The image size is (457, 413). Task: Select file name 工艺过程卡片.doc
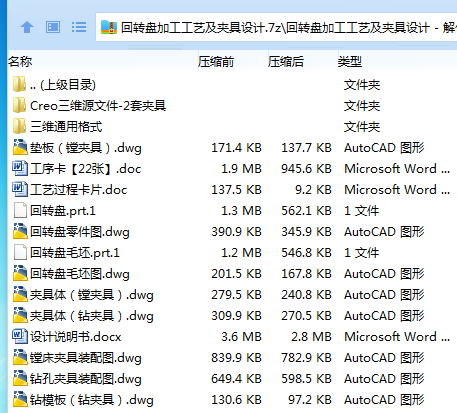79,190
